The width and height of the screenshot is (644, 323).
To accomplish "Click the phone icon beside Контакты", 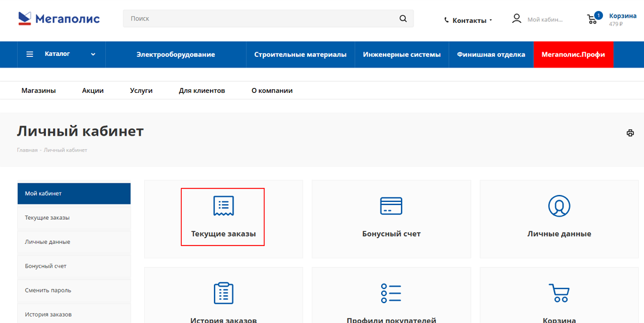I will (x=446, y=20).
